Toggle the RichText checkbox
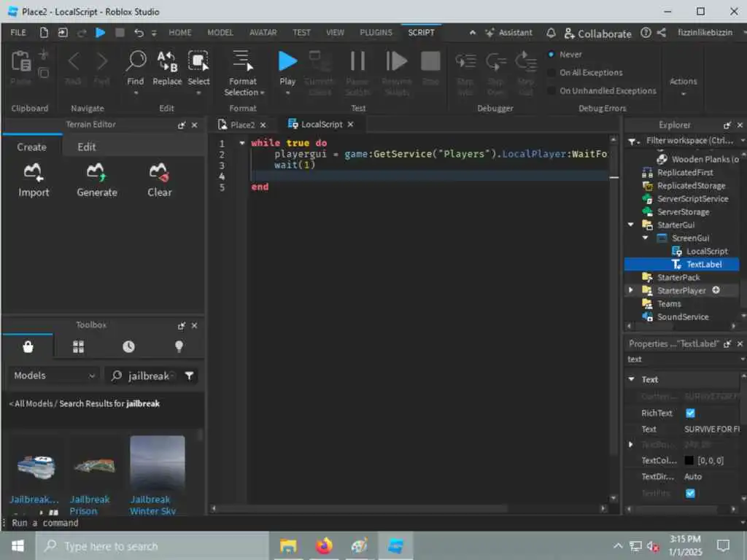 [x=690, y=413]
